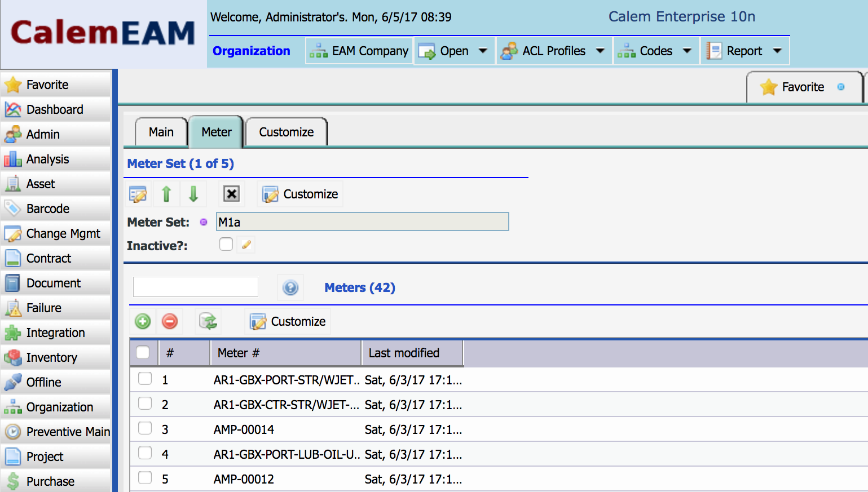
Task: Click EAM Company toolbar button
Action: click(x=359, y=51)
